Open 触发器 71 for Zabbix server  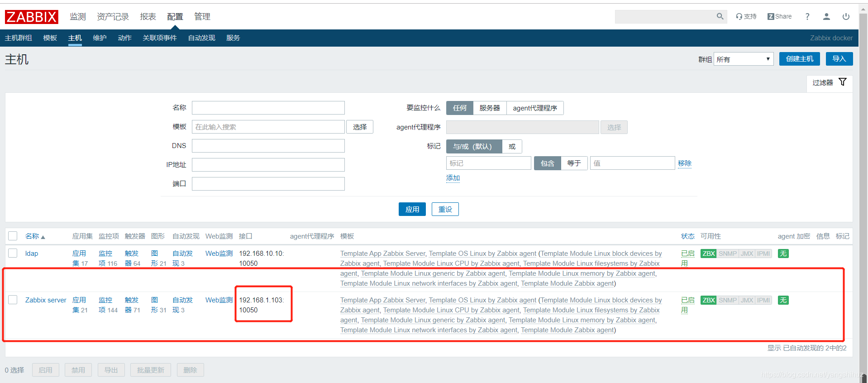[x=132, y=305]
